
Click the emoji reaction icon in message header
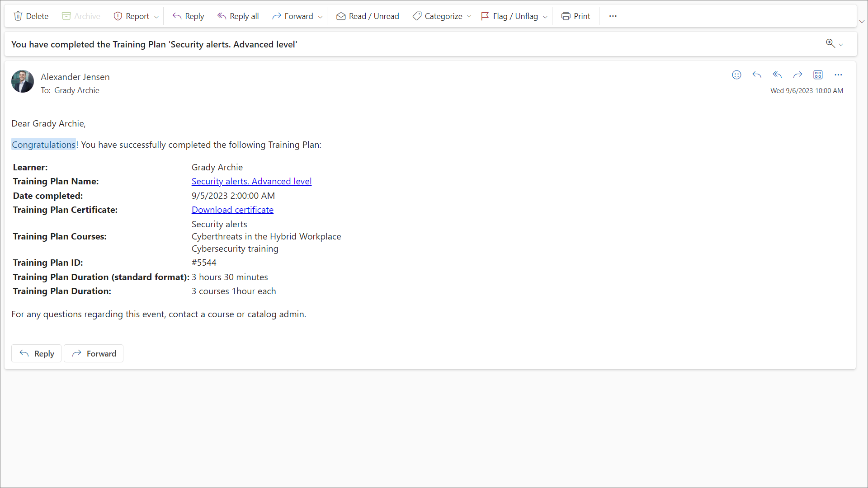(736, 75)
